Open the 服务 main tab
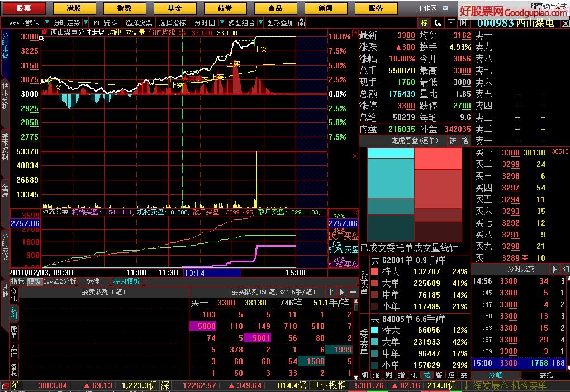The image size is (570, 392). [376, 8]
